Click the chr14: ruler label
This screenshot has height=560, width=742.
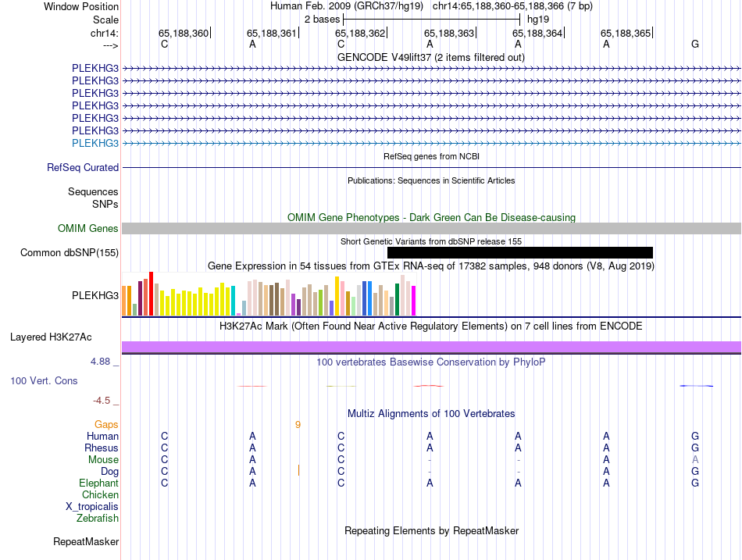pos(105,33)
